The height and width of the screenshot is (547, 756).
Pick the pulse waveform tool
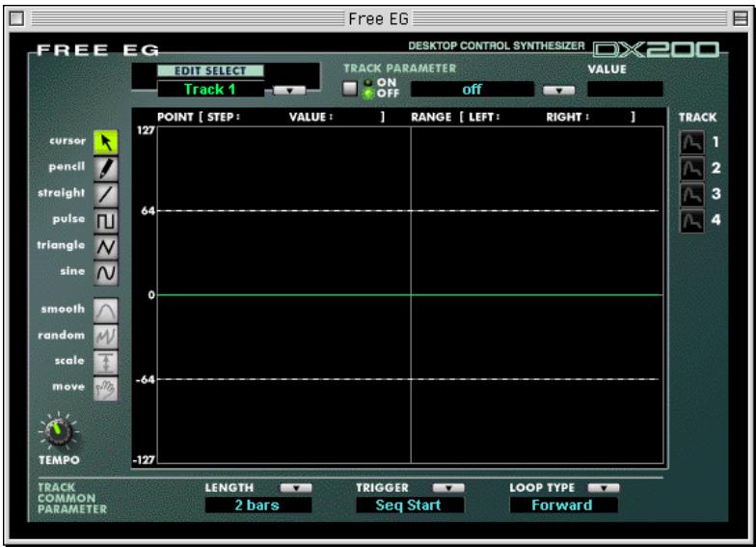point(106,221)
